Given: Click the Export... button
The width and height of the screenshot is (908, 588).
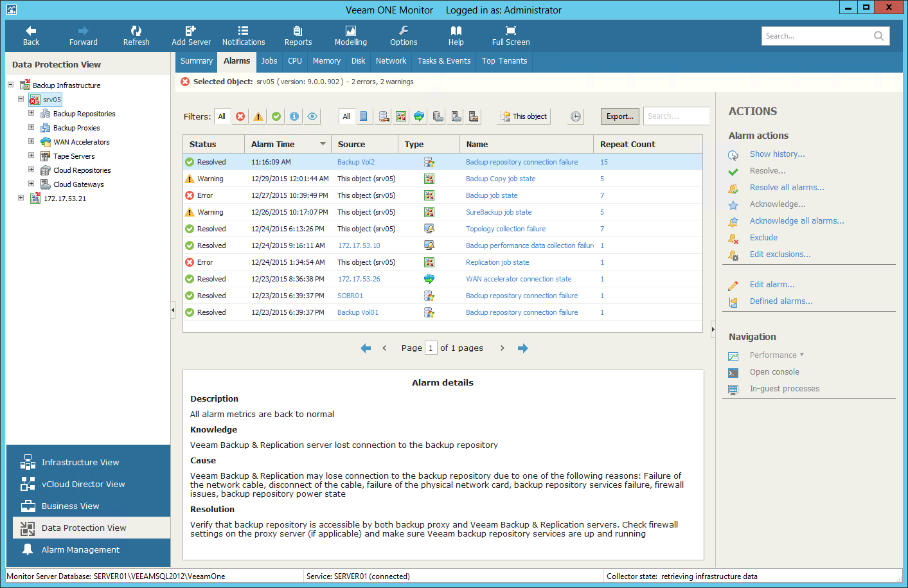Looking at the screenshot, I should pos(620,116).
